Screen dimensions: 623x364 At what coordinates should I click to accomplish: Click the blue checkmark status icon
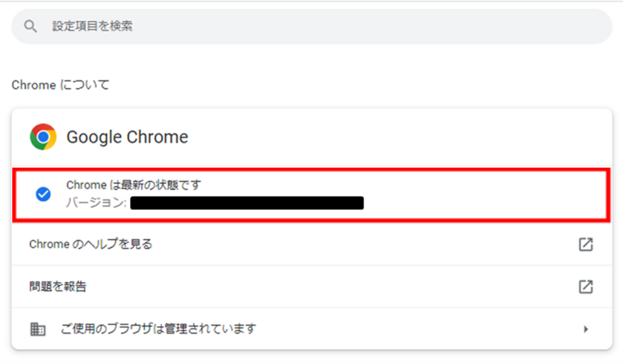pos(43,194)
